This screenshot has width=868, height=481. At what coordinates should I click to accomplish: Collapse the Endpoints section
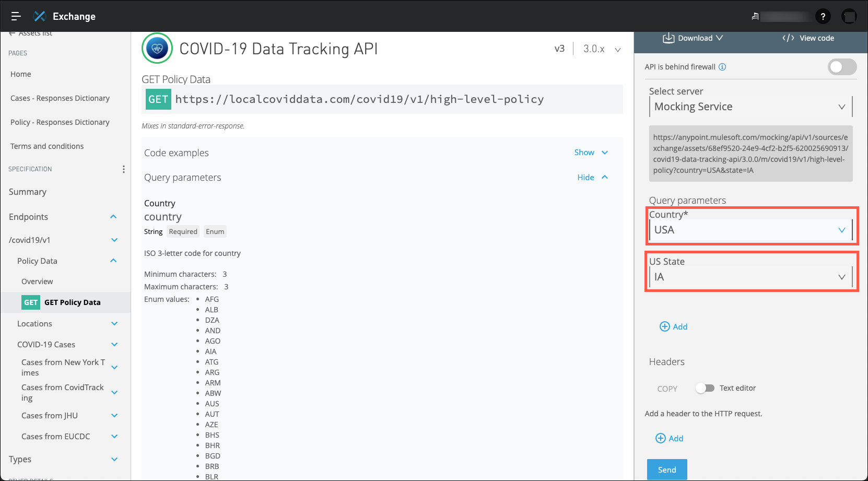[x=113, y=217]
